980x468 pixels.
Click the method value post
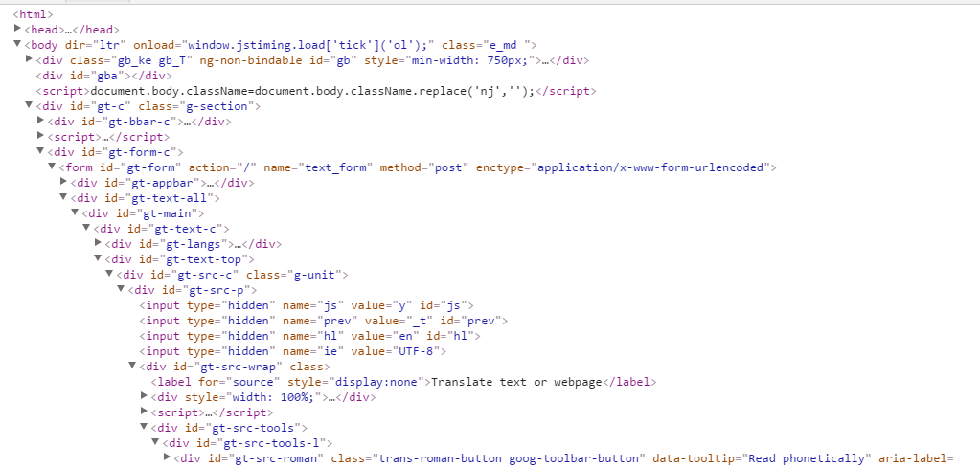pyautogui.click(x=446, y=167)
